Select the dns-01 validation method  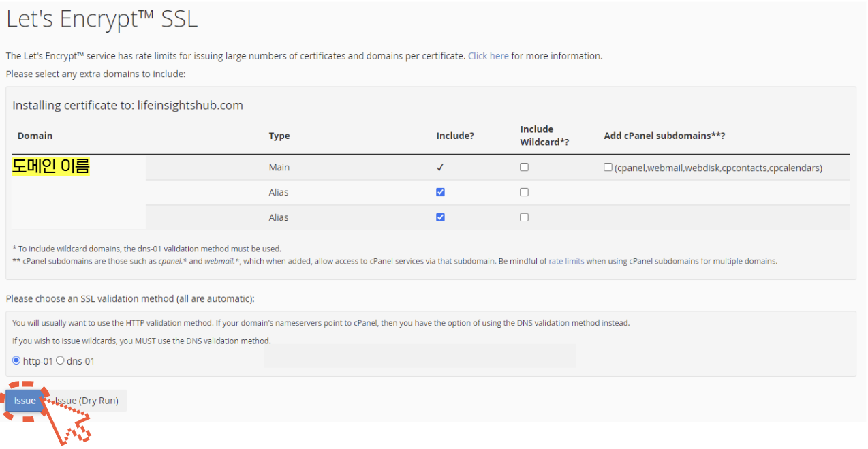(60, 360)
